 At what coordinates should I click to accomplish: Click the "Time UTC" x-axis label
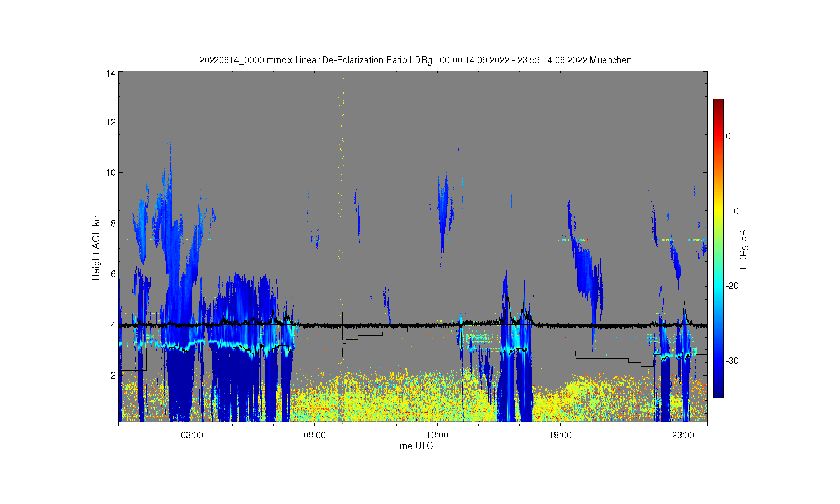point(413,446)
